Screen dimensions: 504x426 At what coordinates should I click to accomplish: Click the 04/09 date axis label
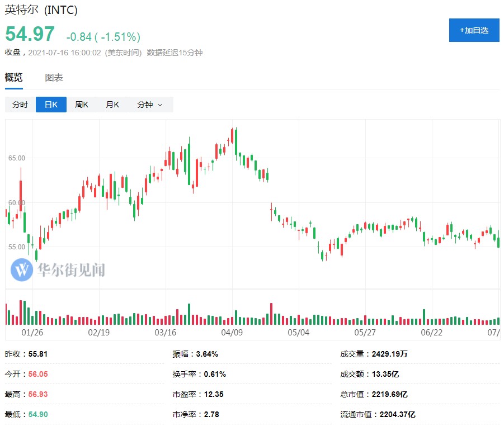click(232, 332)
